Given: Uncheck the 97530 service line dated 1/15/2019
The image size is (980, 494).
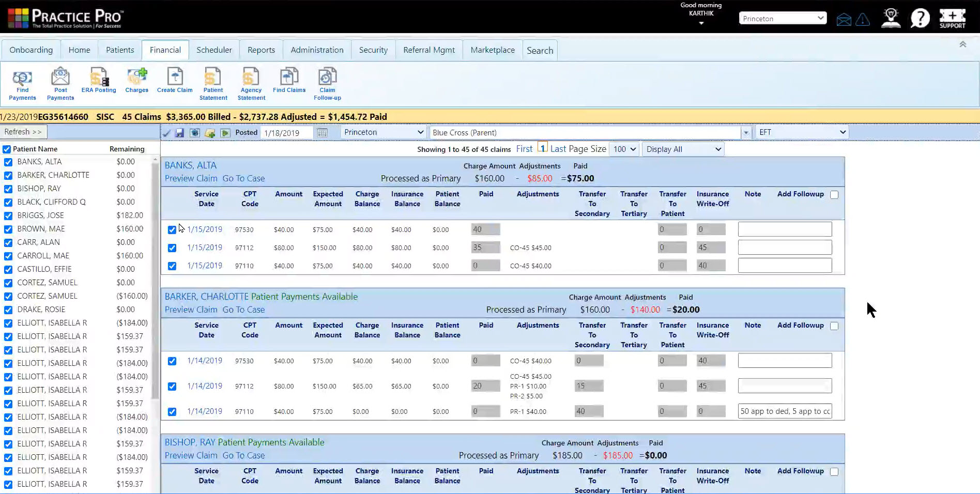Looking at the screenshot, I should click(x=172, y=230).
